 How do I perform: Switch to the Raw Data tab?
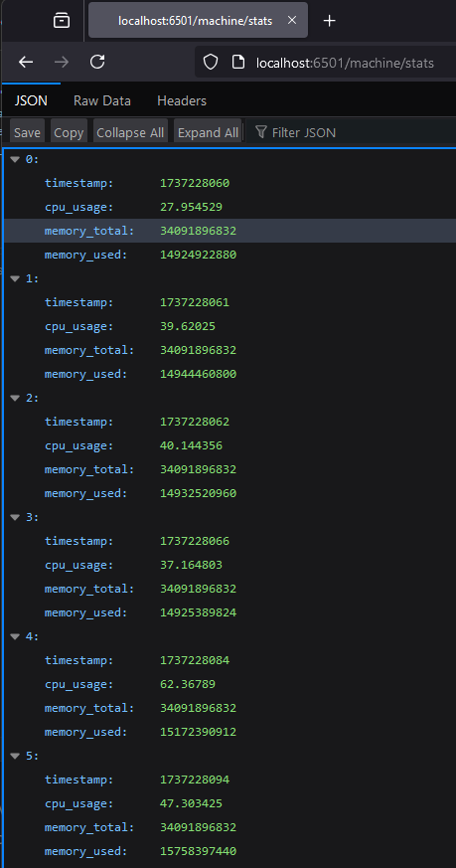(x=101, y=100)
